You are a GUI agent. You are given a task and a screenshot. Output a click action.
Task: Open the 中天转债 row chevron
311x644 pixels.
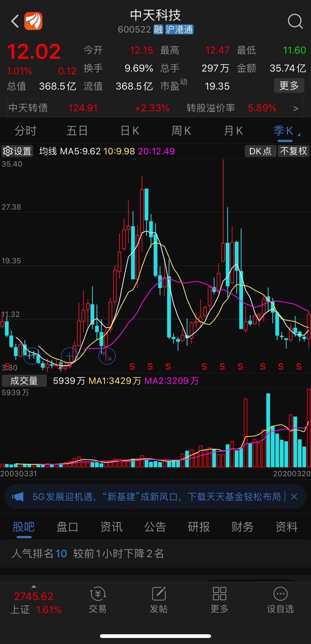295,108
